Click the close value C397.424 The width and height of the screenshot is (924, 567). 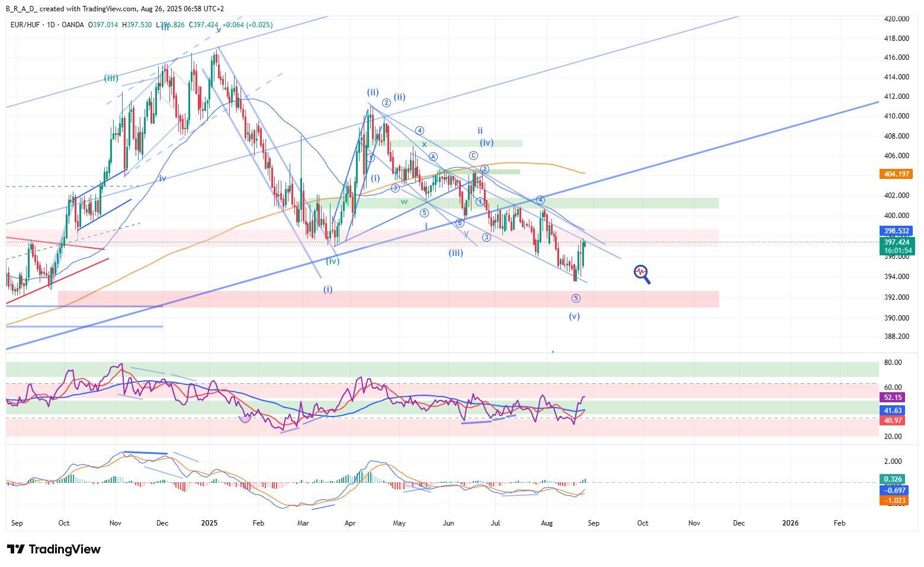(x=204, y=25)
